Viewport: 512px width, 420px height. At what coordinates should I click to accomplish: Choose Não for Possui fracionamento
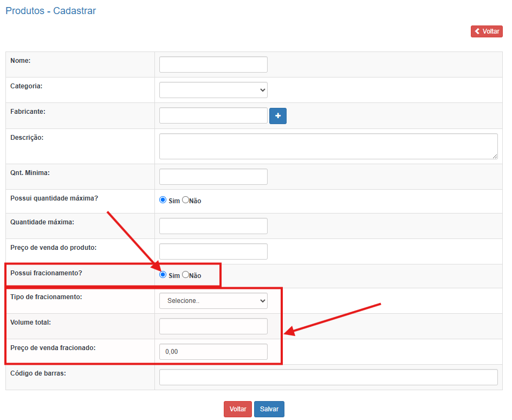pos(185,275)
